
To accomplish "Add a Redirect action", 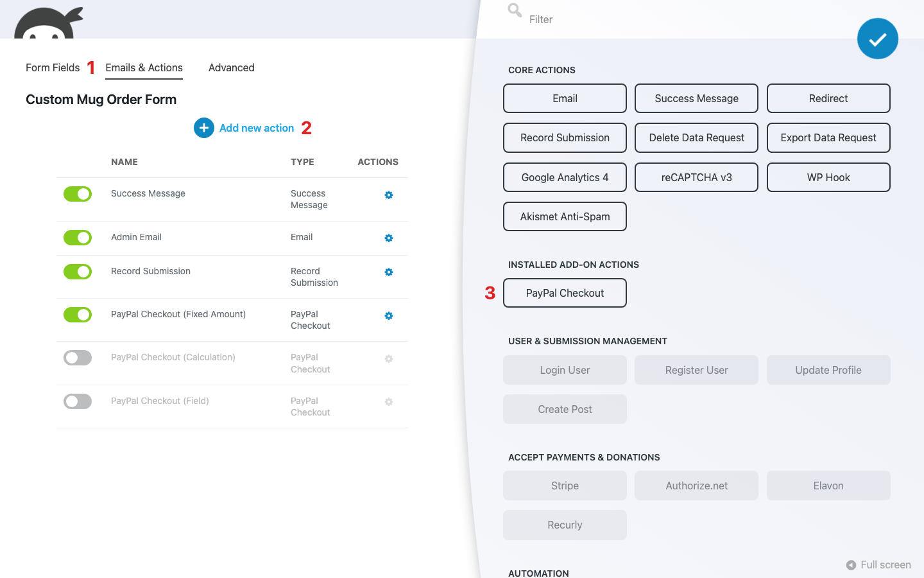I will 828,98.
